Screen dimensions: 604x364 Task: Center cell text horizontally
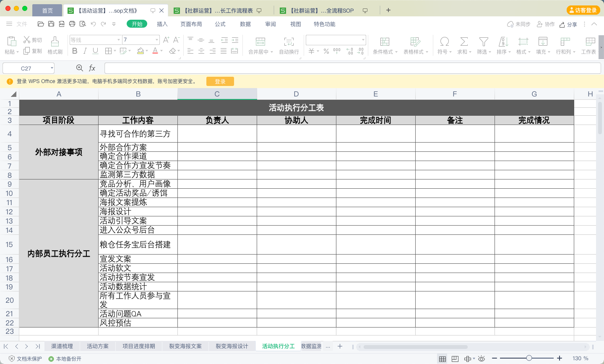click(x=201, y=51)
